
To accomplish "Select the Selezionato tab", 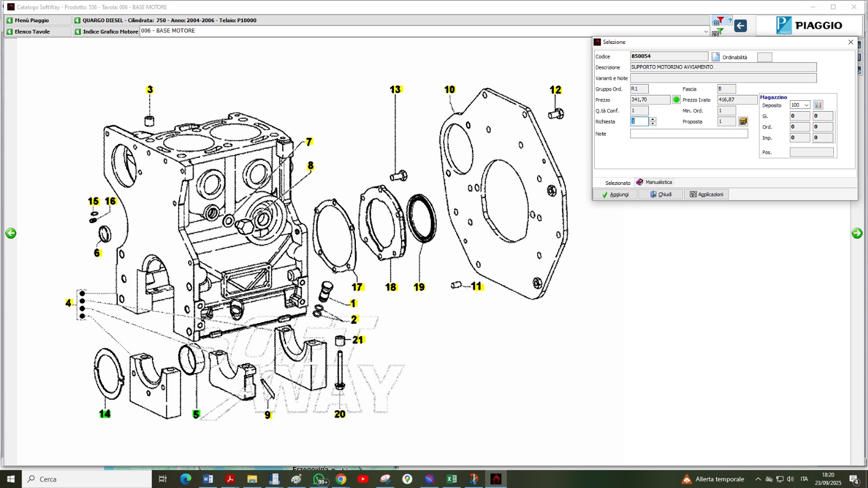I will 617,183.
